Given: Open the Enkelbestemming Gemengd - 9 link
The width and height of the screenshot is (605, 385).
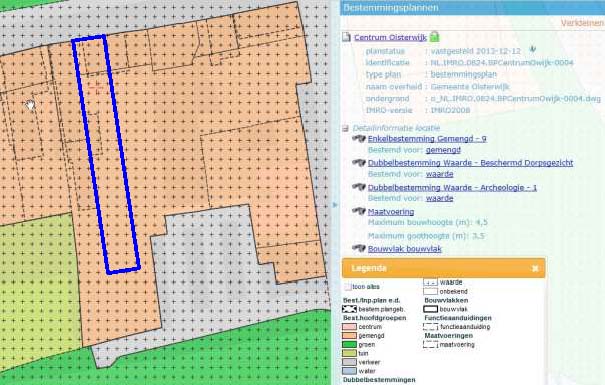Looking at the screenshot, I should coord(427,138).
